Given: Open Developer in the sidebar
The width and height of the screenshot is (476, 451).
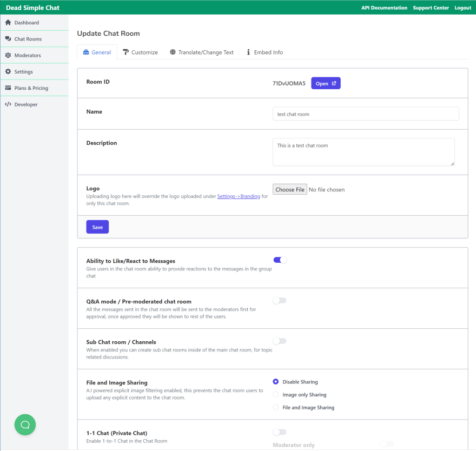Looking at the screenshot, I should (x=34, y=104).
